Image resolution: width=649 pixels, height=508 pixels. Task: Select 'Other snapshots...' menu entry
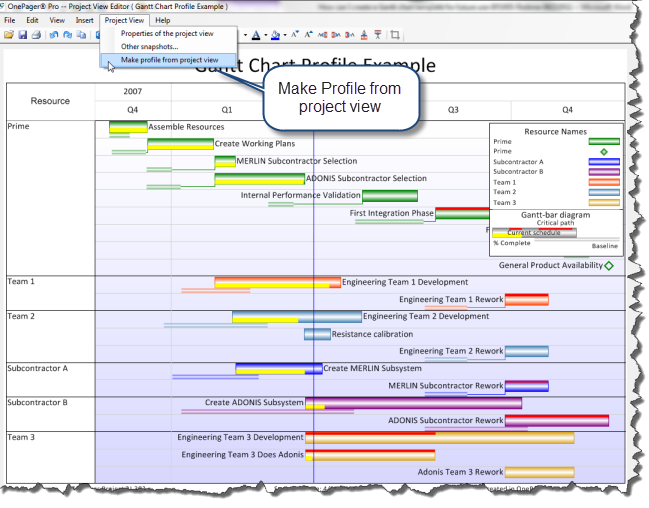pos(149,47)
